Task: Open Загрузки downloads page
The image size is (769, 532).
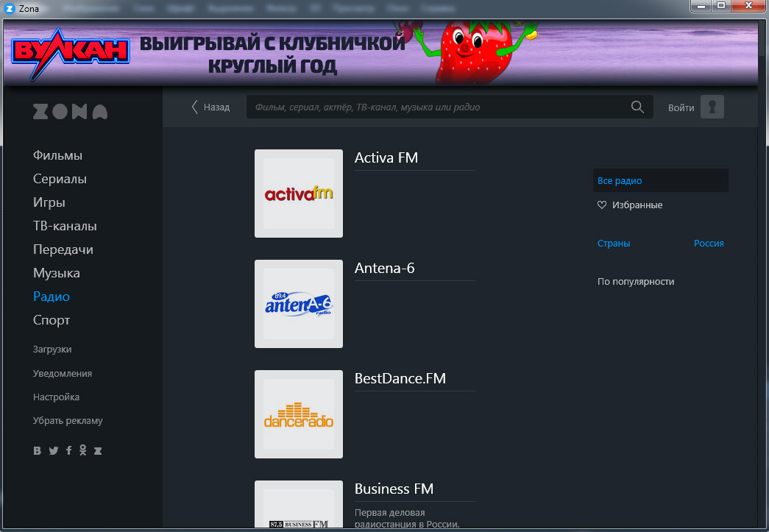Action: click(x=52, y=349)
